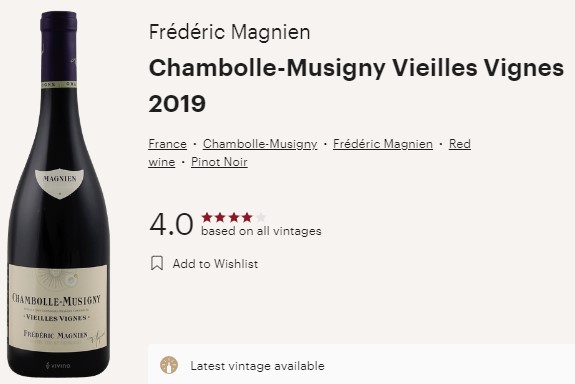Click the wine bottle product image
The height and width of the screenshot is (384, 575).
tap(59, 194)
